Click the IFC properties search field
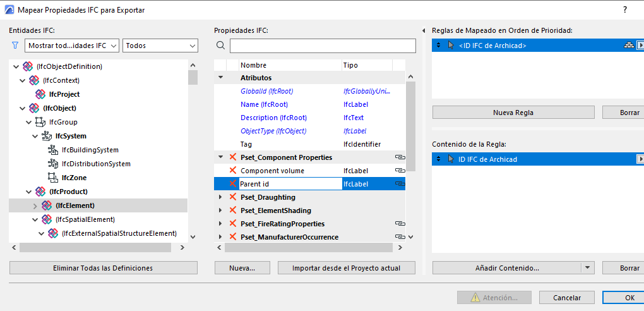 point(323,46)
